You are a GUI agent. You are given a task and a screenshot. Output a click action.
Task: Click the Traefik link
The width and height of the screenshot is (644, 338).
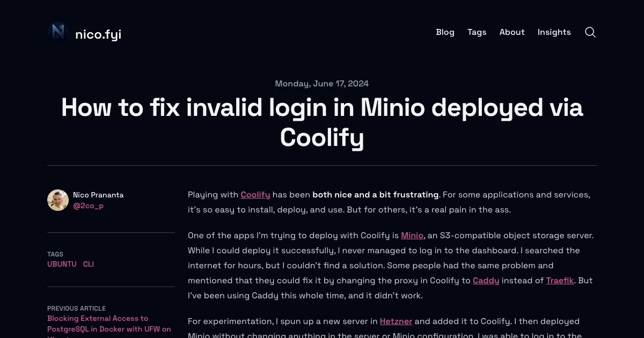(x=560, y=281)
